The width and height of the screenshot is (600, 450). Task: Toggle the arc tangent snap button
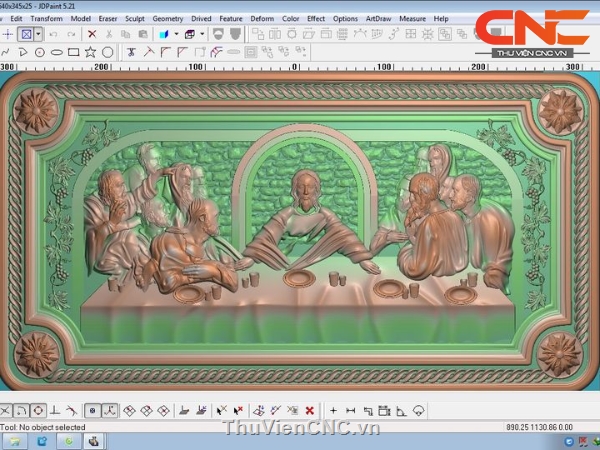(x=21, y=411)
